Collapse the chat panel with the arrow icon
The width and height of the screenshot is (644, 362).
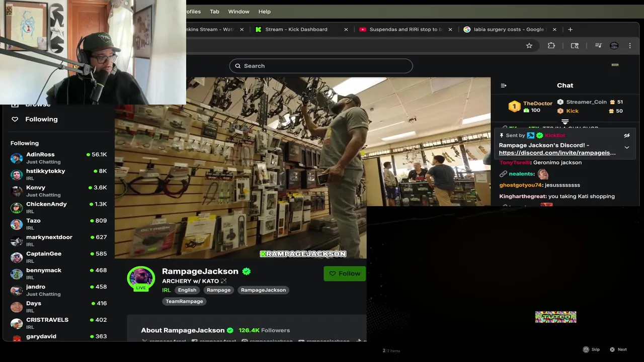[504, 85]
